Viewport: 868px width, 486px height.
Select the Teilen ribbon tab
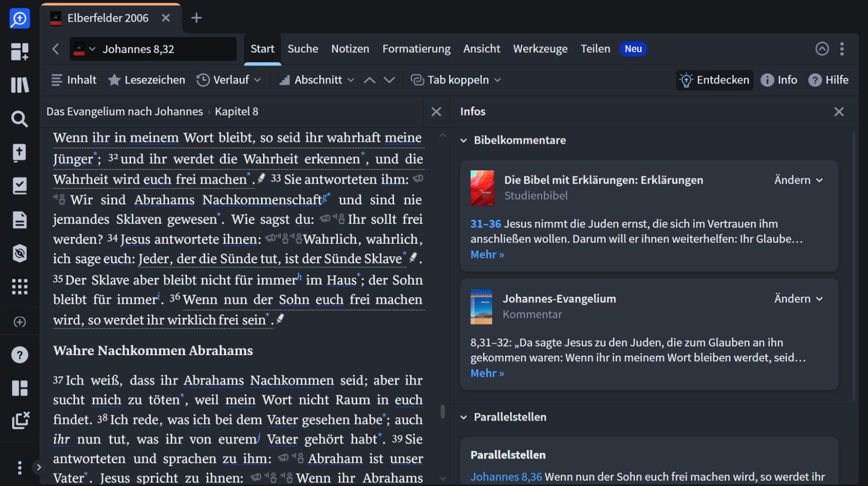595,48
